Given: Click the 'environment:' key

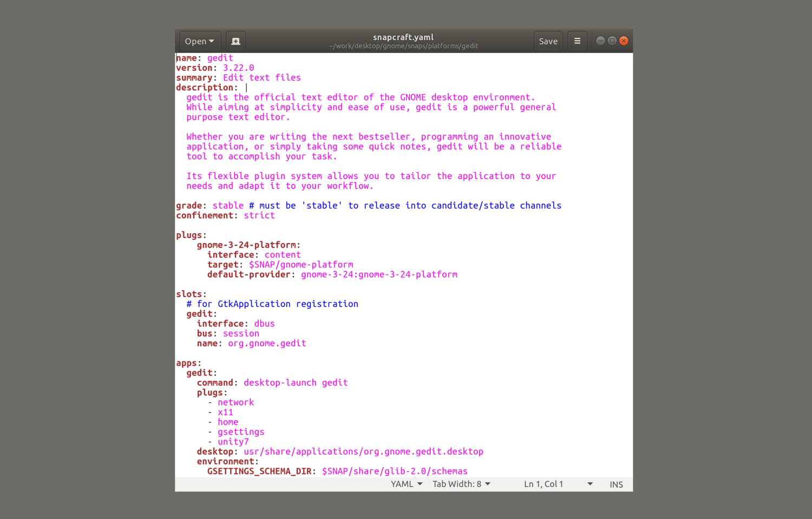Looking at the screenshot, I should [228, 462].
